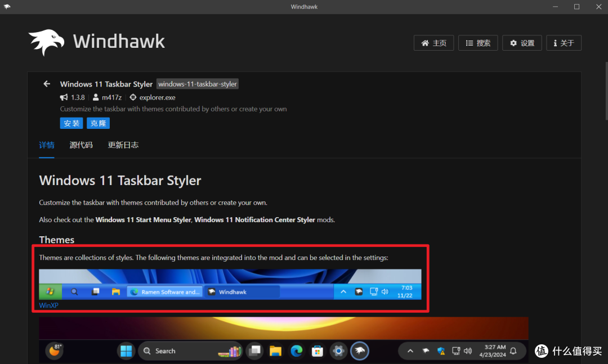Open the 更新日志 changelog tab

pyautogui.click(x=123, y=145)
